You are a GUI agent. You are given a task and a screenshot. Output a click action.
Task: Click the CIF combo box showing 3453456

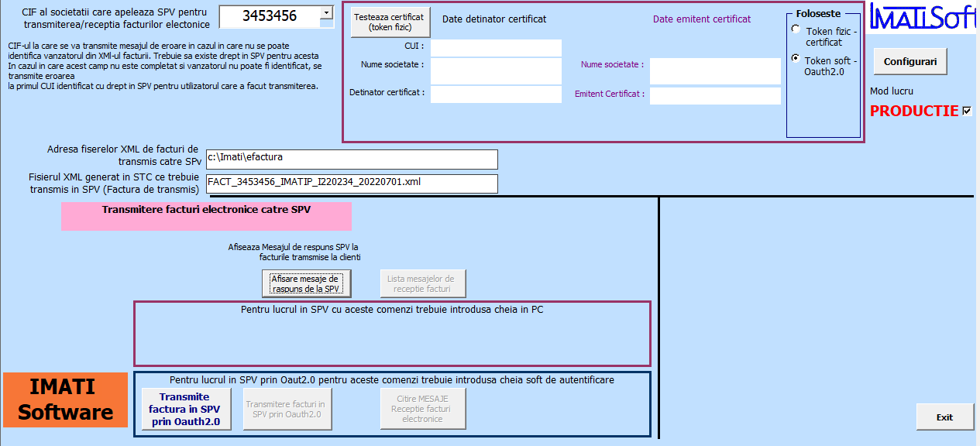click(277, 15)
